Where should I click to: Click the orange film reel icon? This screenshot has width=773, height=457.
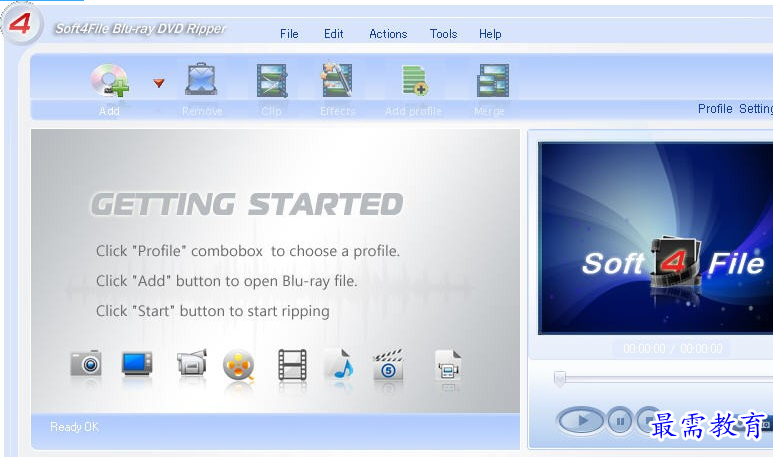(239, 366)
